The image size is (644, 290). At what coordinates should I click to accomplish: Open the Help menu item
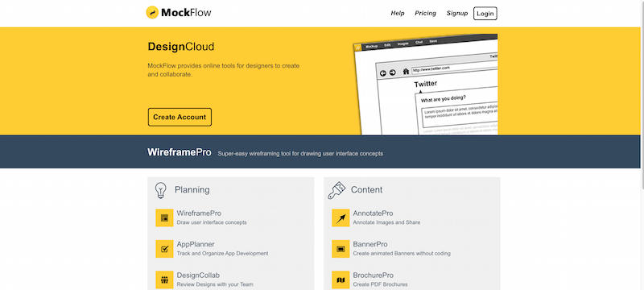click(398, 13)
